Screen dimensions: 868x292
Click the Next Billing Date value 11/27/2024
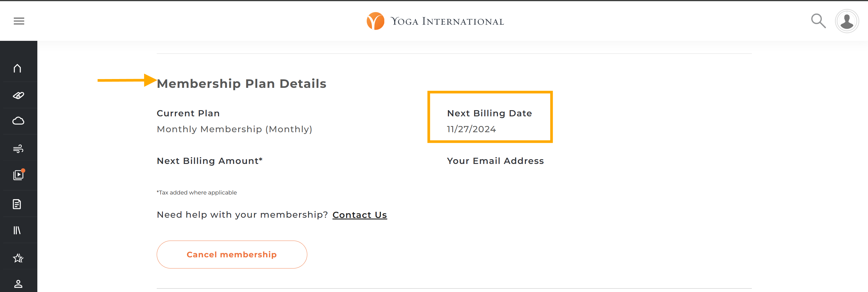click(x=471, y=129)
